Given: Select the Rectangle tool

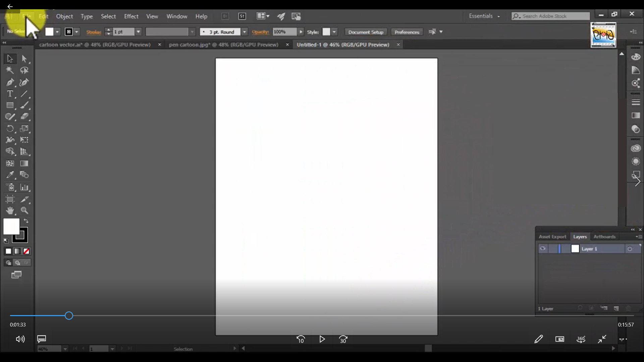Looking at the screenshot, I should pos(10,105).
